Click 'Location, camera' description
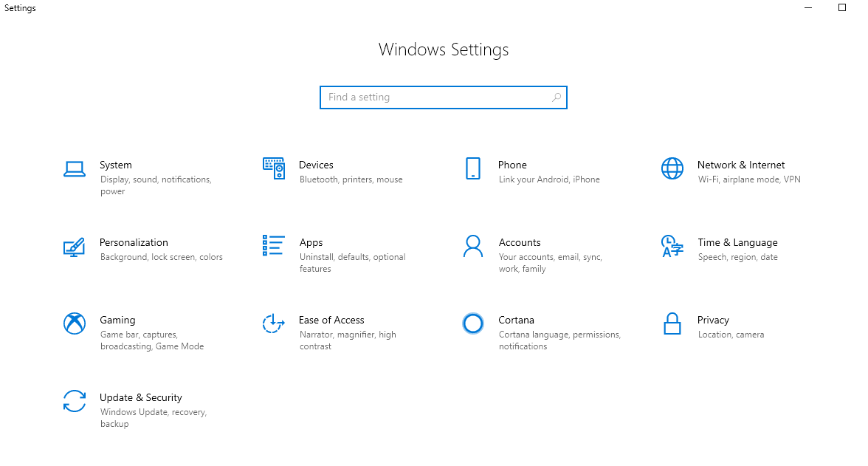Screen dimensions: 868x466 [731, 335]
